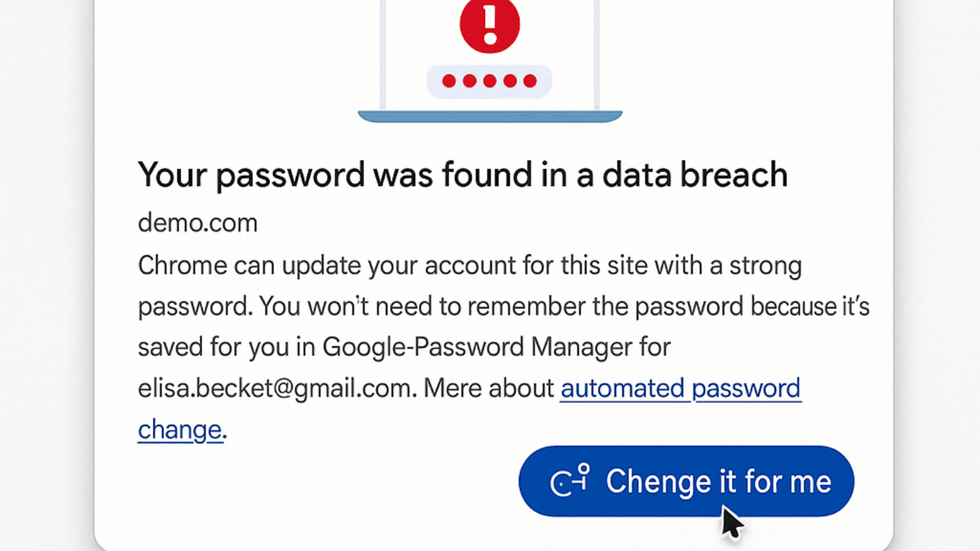Click the laptop base illustration

click(x=490, y=116)
